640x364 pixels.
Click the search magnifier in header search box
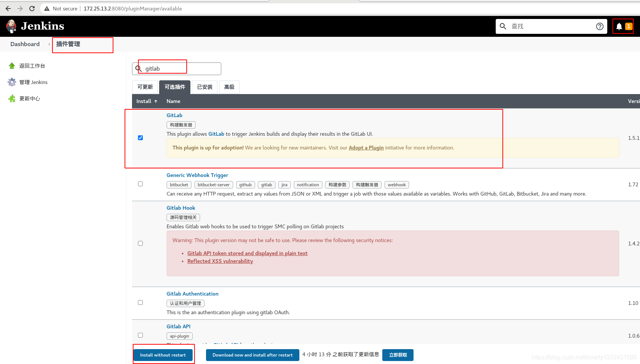(503, 26)
